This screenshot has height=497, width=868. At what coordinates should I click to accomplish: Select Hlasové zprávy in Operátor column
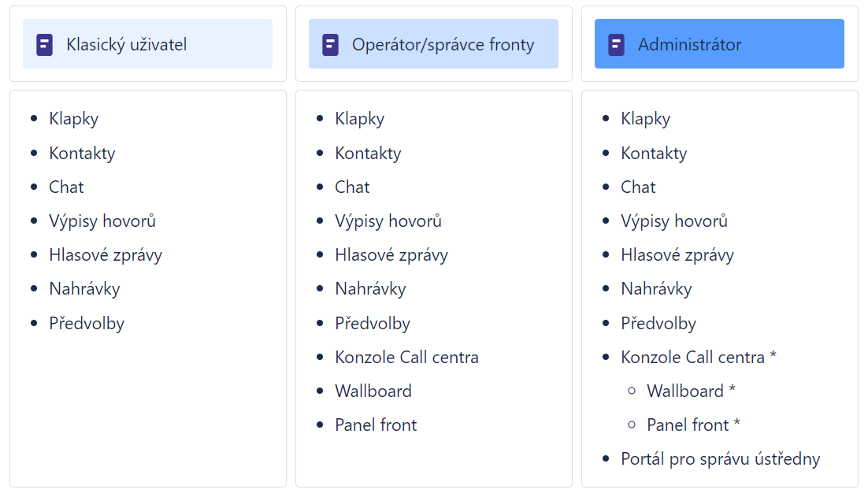pos(391,255)
